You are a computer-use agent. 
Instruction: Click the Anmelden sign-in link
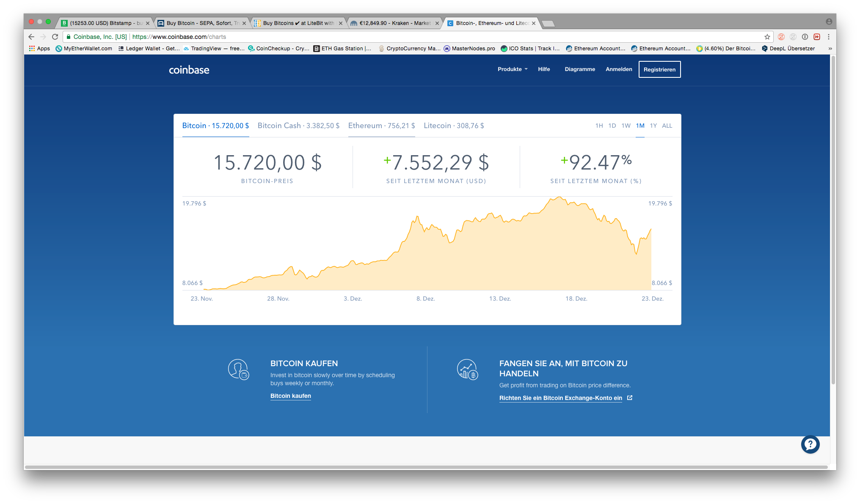[x=619, y=69]
